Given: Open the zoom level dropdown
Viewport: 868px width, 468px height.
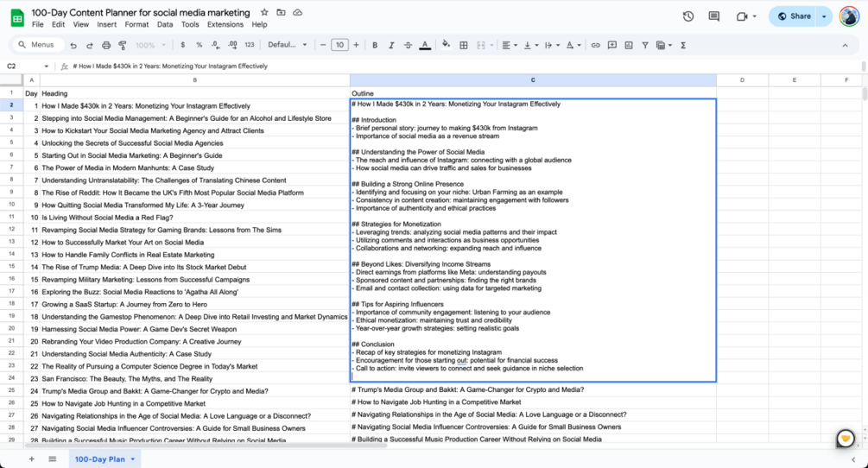Looking at the screenshot, I should click(x=150, y=46).
